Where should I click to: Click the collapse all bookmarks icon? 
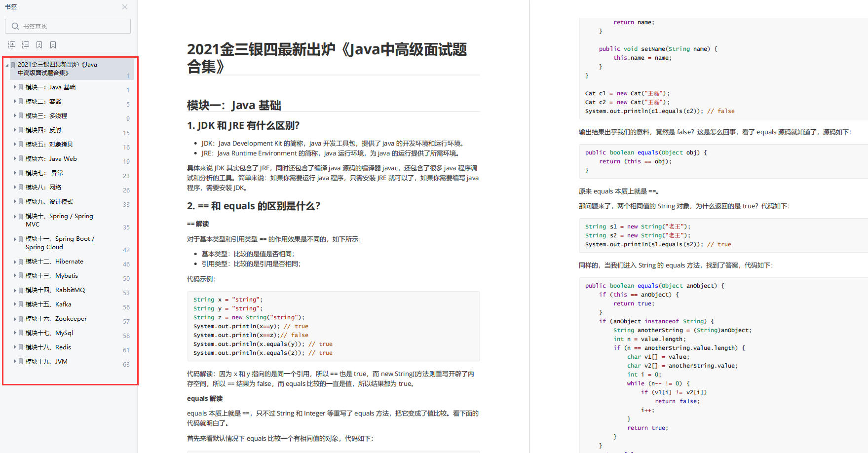click(26, 45)
